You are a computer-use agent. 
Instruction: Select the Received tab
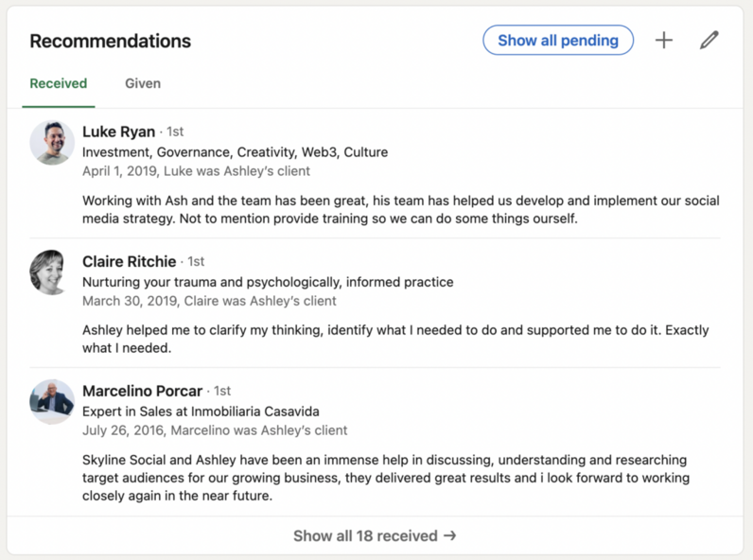tap(59, 83)
